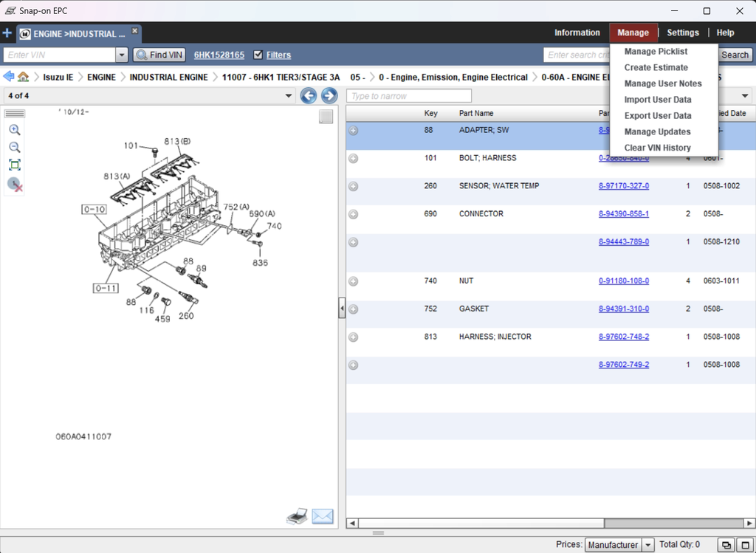Select Clear VIN History
756x553 pixels.
657,148
